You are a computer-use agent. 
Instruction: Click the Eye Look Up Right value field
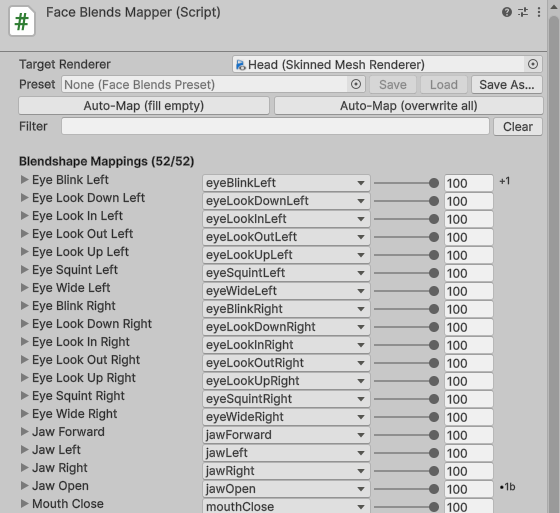point(469,381)
